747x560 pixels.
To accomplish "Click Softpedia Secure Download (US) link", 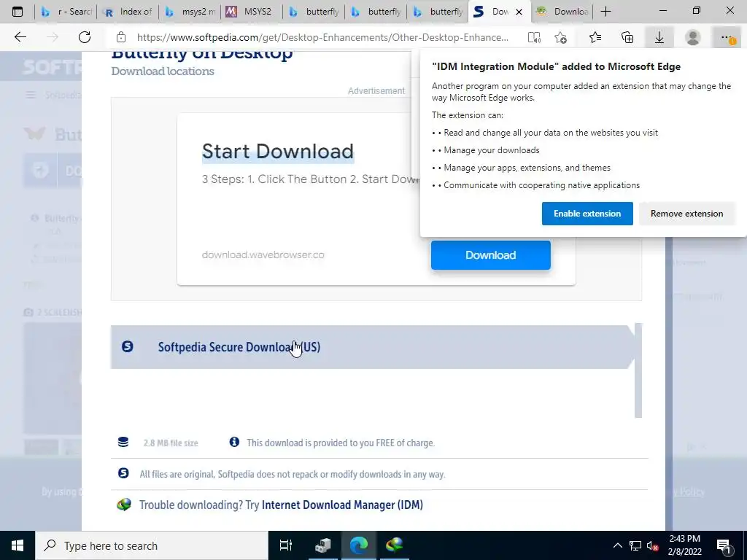I will pos(239,347).
